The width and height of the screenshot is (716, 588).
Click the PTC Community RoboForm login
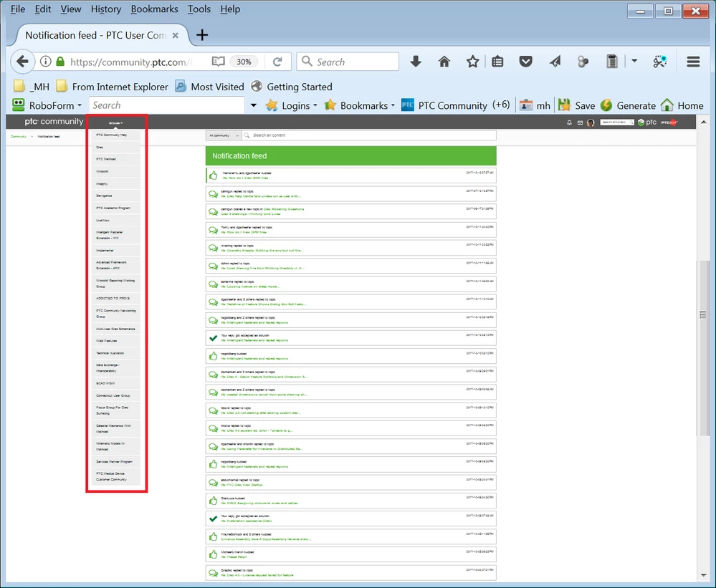[444, 105]
